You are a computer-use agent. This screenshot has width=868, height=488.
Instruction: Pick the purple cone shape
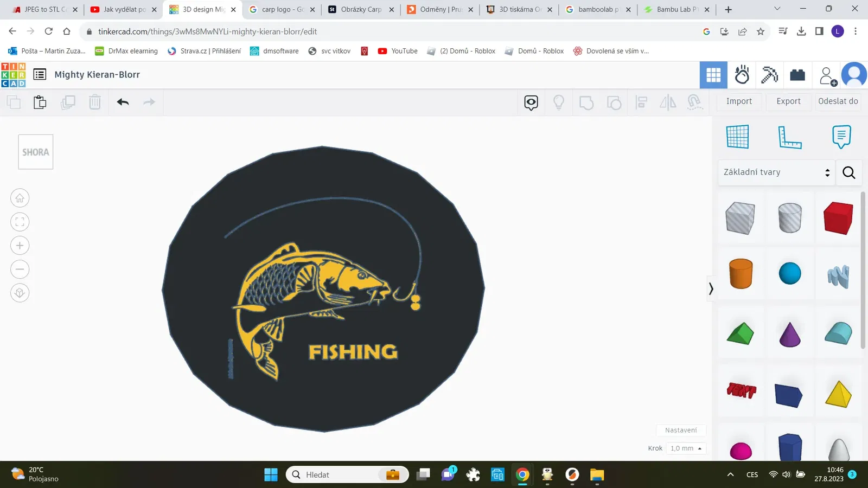(790, 333)
